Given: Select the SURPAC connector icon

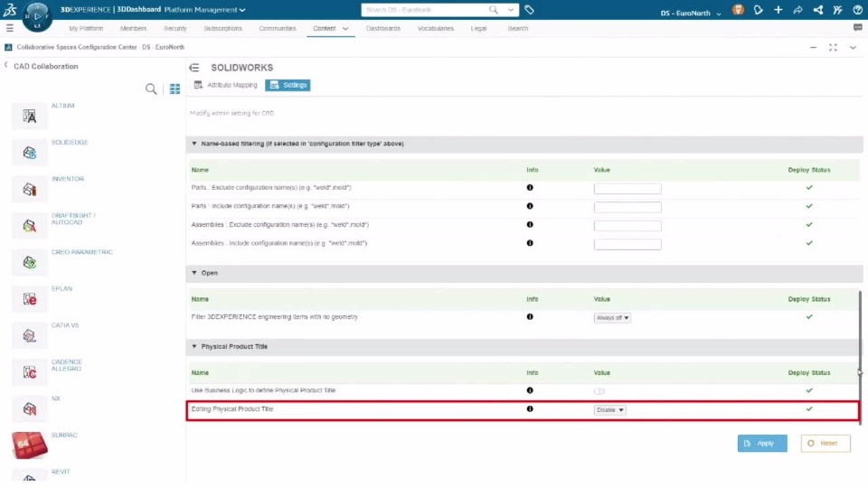Looking at the screenshot, I should [x=29, y=446].
